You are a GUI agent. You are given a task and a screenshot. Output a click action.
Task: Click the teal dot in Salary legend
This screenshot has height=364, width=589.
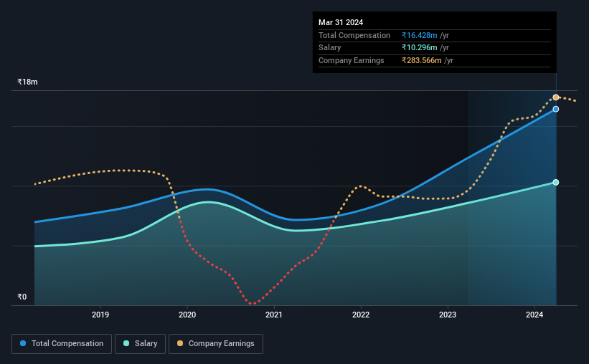point(126,343)
